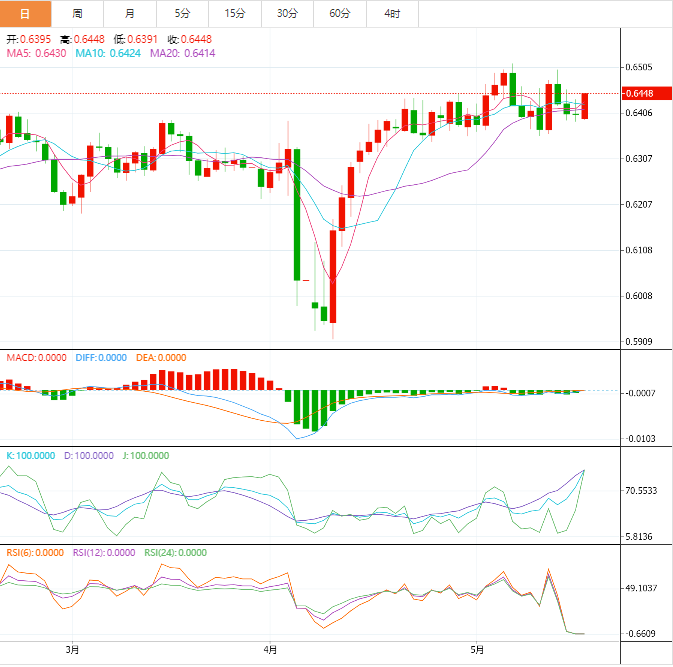Open the 60分 interval tab
The width and height of the screenshot is (673, 667).
tap(339, 13)
